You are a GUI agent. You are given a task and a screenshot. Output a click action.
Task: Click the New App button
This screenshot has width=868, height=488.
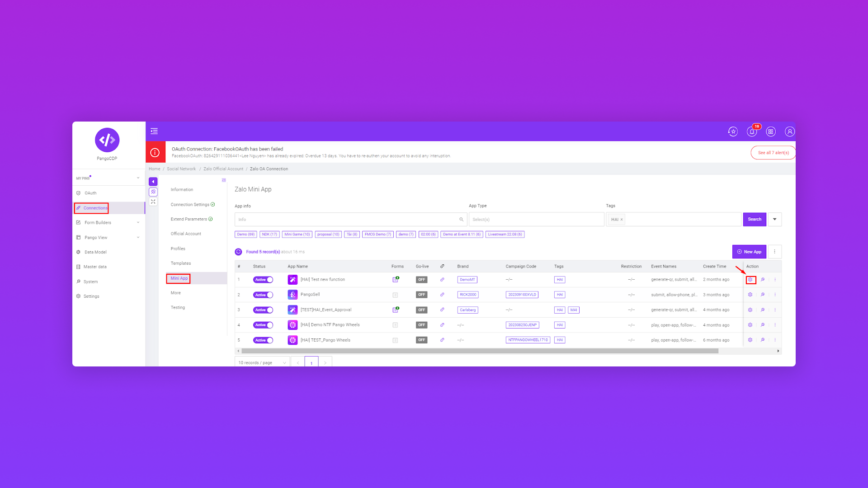[749, 252]
